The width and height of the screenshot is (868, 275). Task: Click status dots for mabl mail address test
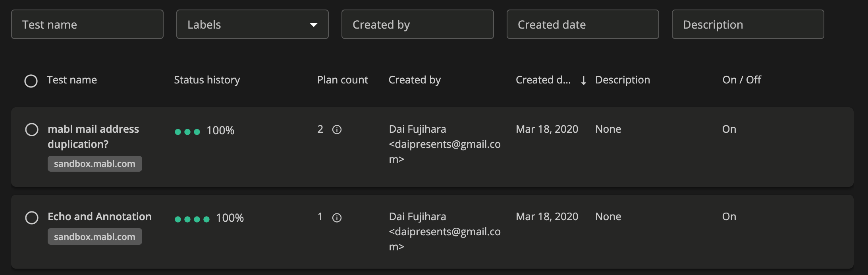(187, 132)
